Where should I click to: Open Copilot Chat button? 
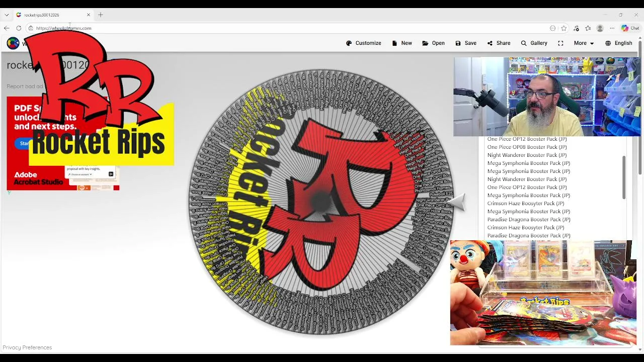pos(630,28)
